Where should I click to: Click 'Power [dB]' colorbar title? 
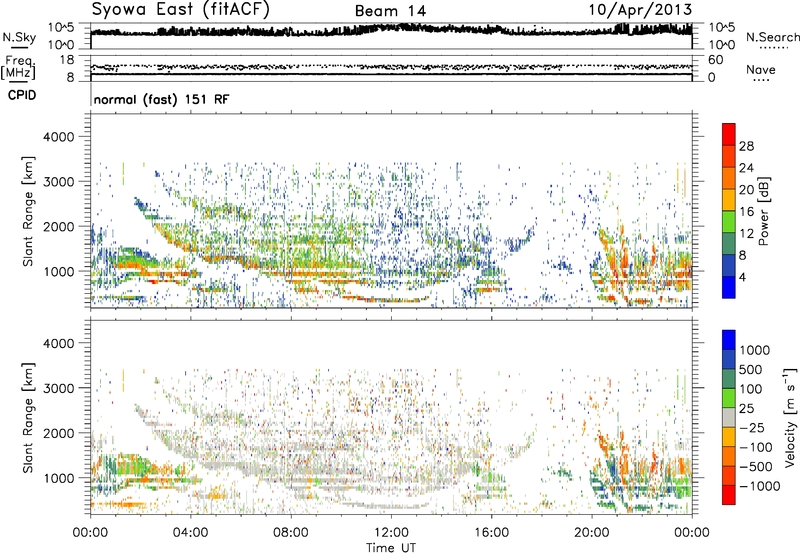pos(764,211)
